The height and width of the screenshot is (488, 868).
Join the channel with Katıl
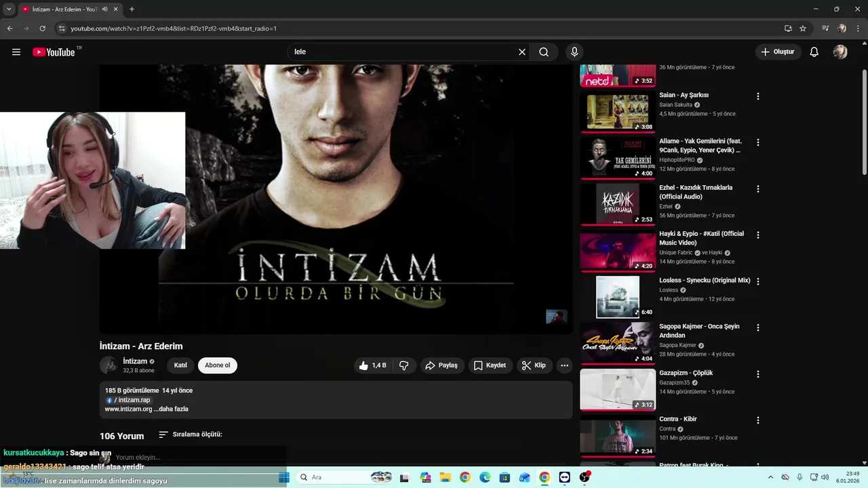180,365
